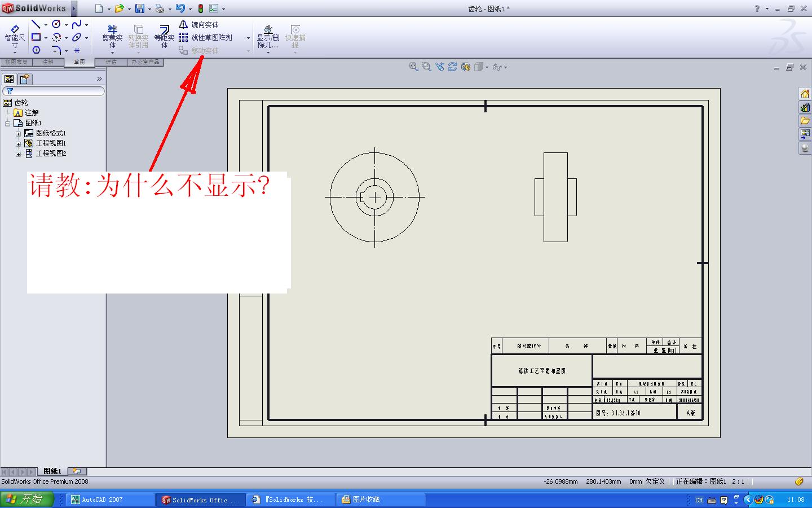Image resolution: width=812 pixels, height=508 pixels.
Task: Click the tree filter input field
Action: click(x=54, y=91)
